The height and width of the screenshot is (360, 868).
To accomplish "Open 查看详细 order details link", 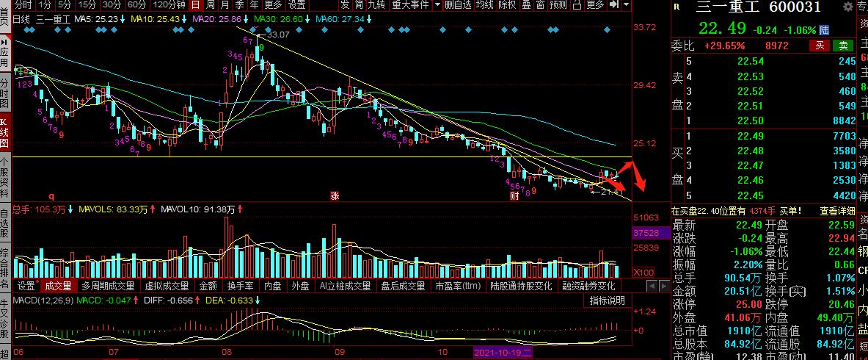I will coord(836,211).
